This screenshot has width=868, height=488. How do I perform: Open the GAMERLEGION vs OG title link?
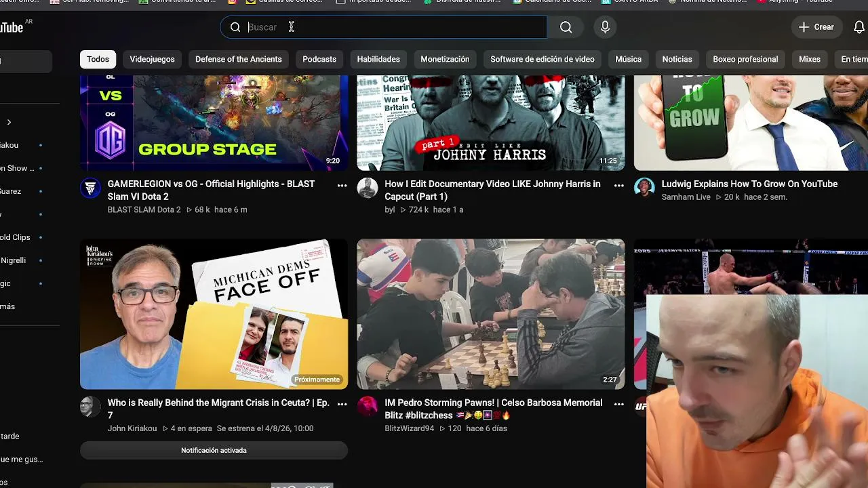pos(211,190)
